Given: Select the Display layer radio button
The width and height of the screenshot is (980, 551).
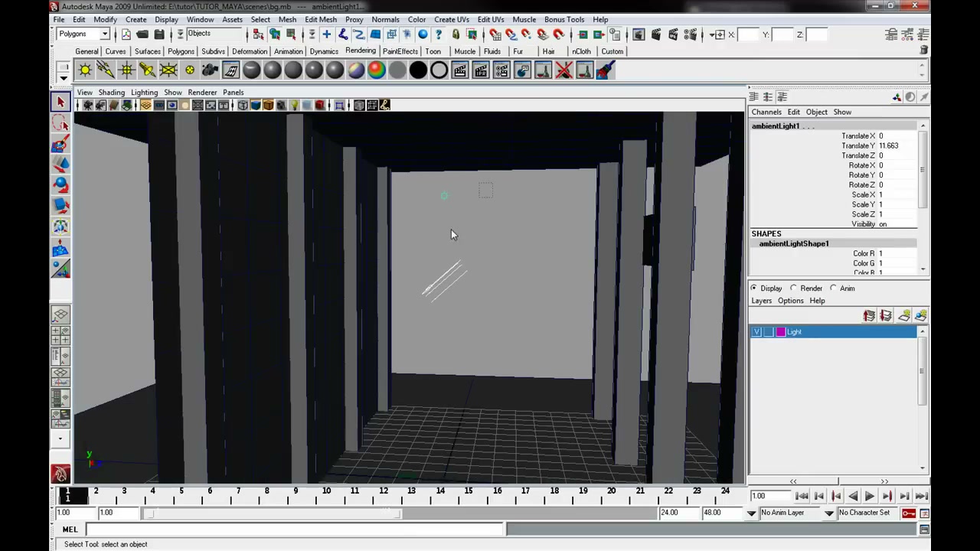Looking at the screenshot, I should (x=754, y=289).
